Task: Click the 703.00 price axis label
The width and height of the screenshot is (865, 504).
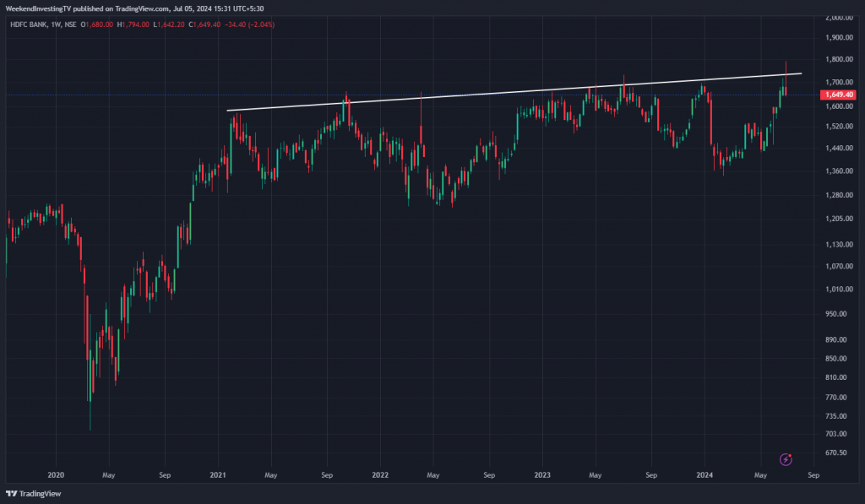Action: 835,434
